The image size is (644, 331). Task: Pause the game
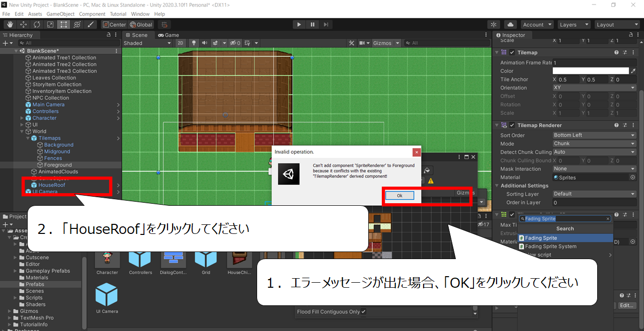pyautogui.click(x=312, y=24)
